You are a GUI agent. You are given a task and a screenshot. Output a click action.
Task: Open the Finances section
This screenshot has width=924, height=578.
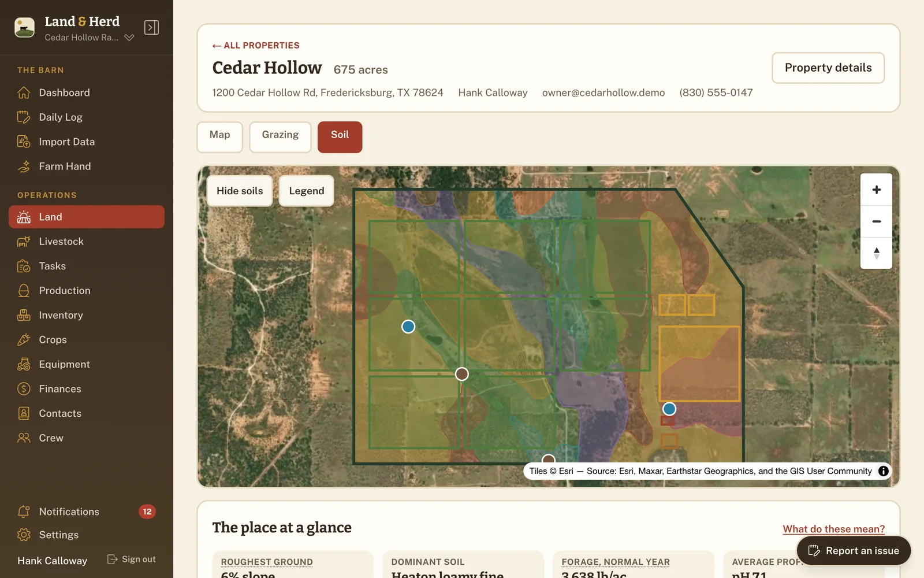pos(87,389)
